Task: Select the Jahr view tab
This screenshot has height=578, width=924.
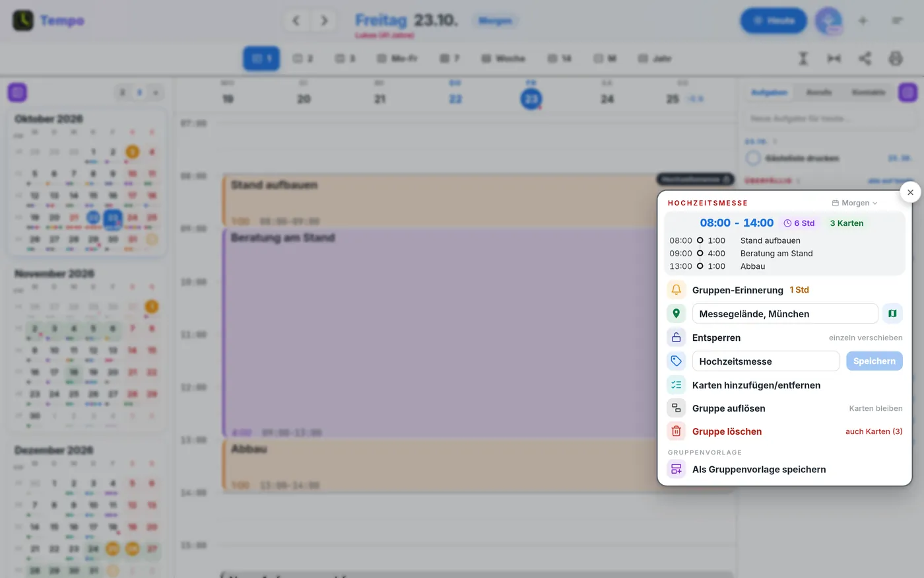Action: click(x=655, y=59)
